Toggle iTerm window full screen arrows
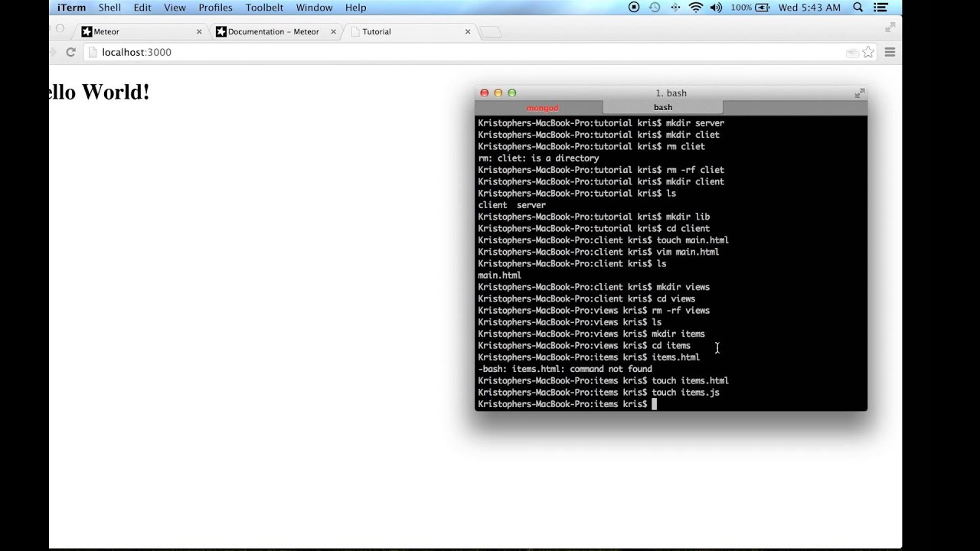980x551 pixels. pyautogui.click(x=860, y=93)
